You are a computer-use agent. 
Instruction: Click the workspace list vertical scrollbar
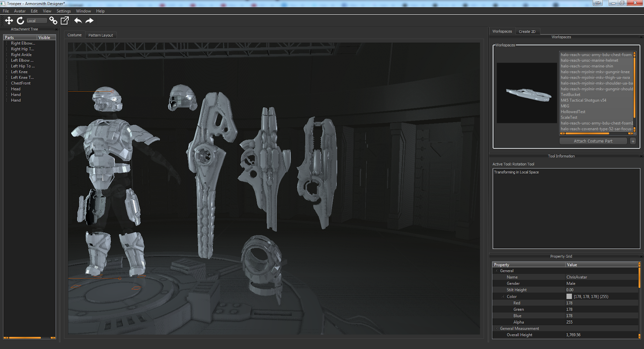tap(634, 92)
